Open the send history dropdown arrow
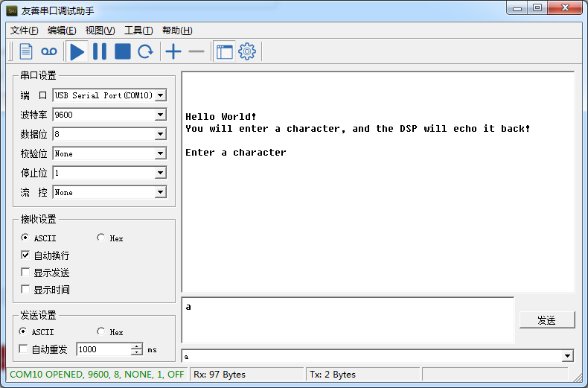Viewport: 588px width, 388px height. 568,356
